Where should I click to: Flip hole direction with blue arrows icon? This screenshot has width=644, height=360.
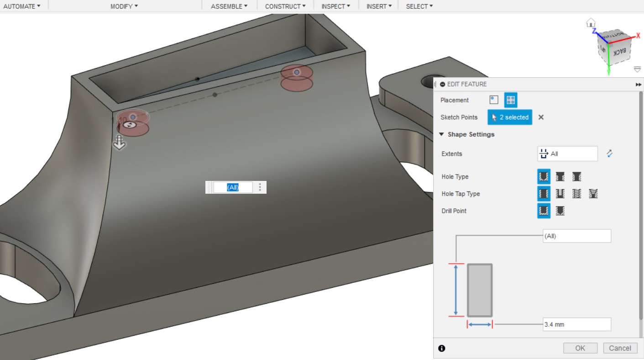tap(609, 154)
